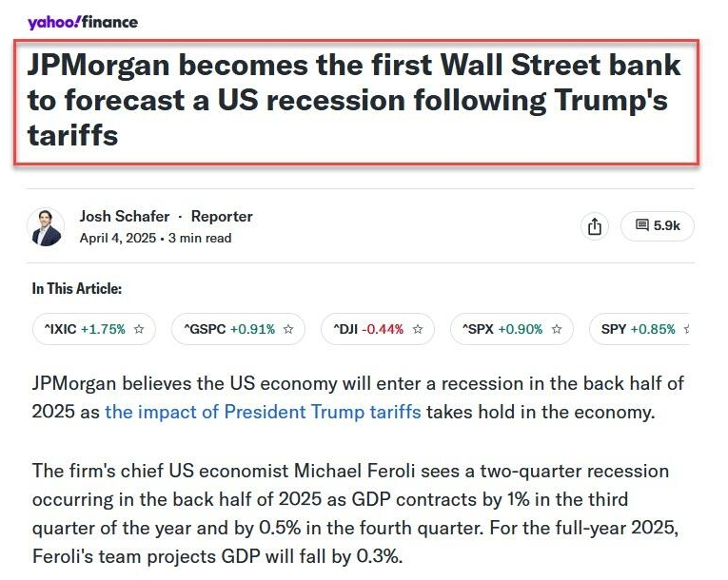This screenshot has height=580, width=728.
Task: Open the share article icon
Action: (595, 226)
